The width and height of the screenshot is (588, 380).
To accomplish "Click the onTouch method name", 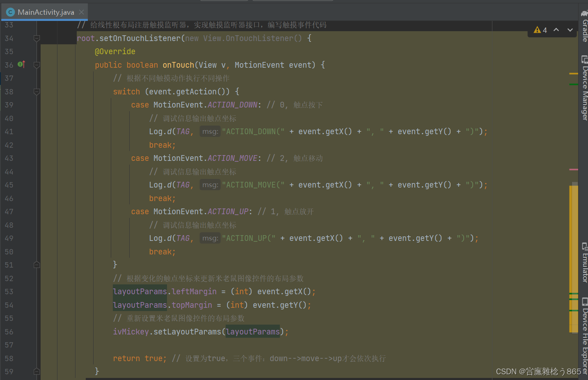I will [x=178, y=65].
